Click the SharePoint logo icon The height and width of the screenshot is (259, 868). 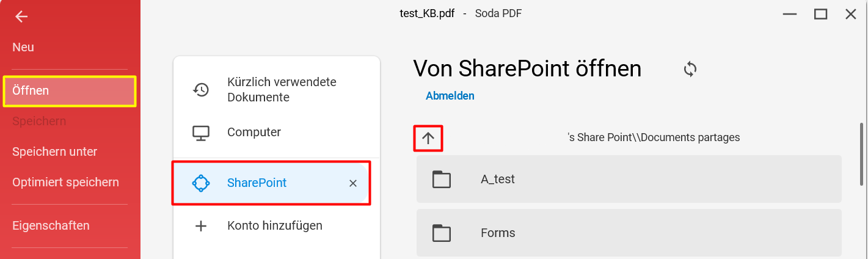[201, 183]
